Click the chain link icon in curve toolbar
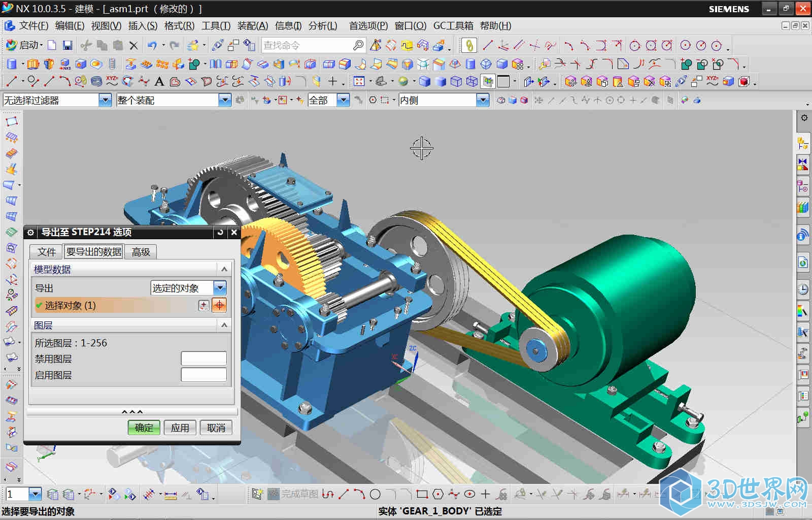 [x=469, y=45]
